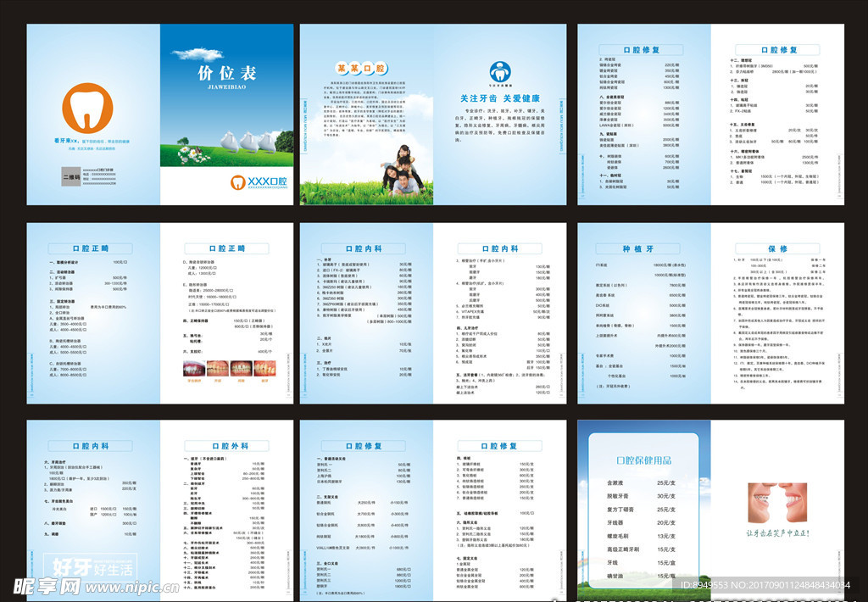This screenshot has height=602, width=868.
Task: Click the 碘甘油 product row
Action: pos(641,576)
